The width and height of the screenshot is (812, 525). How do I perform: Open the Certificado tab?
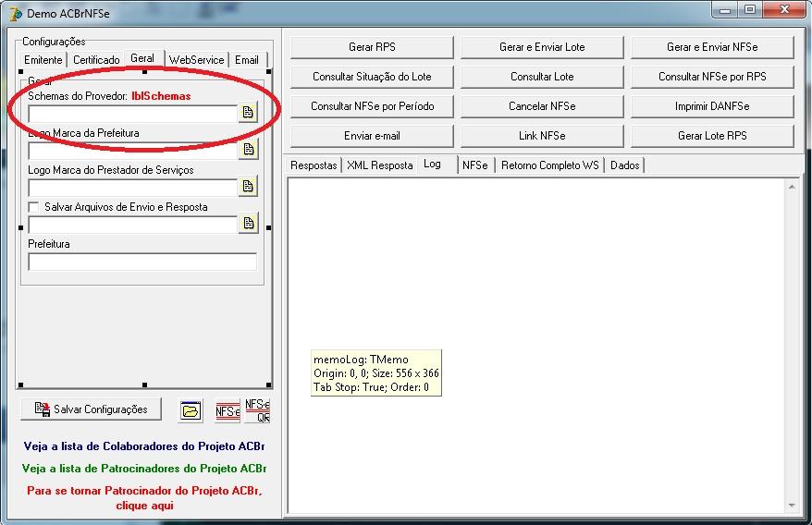point(96,60)
